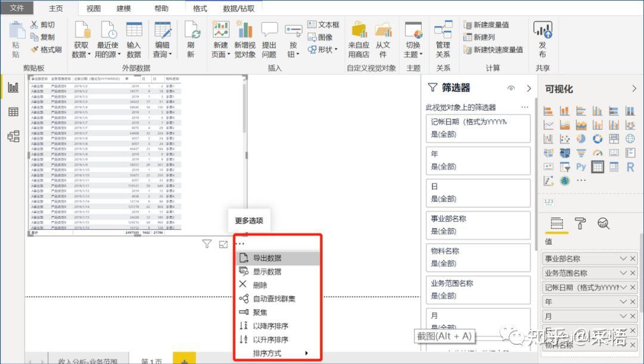Viewport: 644px width, 364px height.
Task: Open the 事业部名称 field dropdown
Action: point(624,259)
